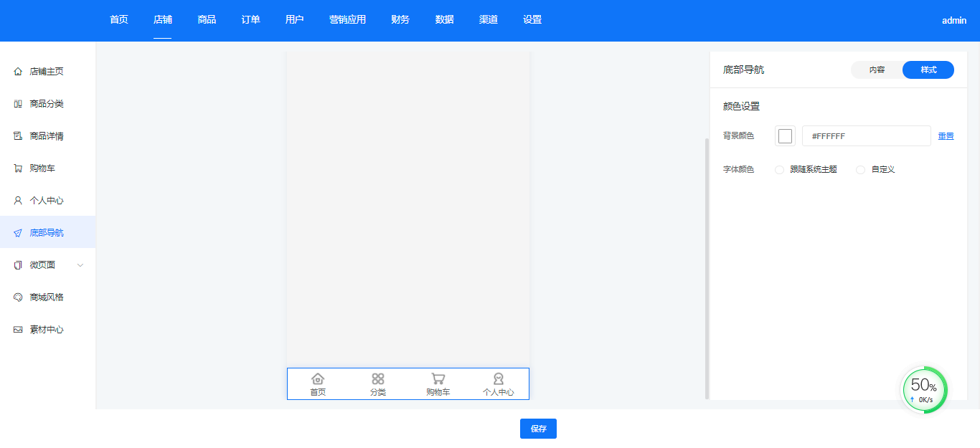
Task: Click the 重置 link beside background color
Action: point(946,136)
